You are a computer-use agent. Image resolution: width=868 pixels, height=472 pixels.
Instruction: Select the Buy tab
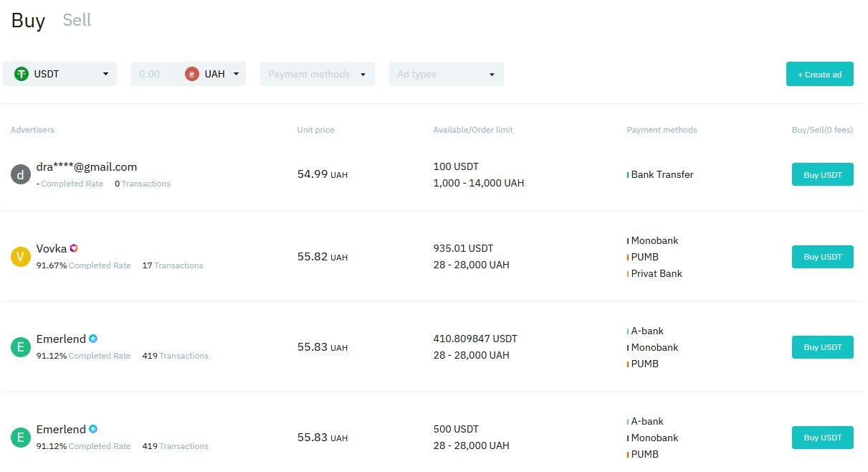coord(28,21)
